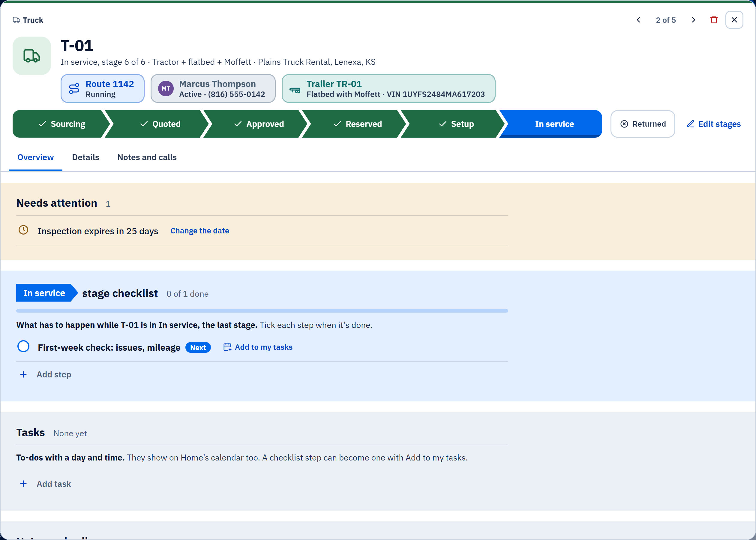
Task: Open Route 1142 chip
Action: click(x=102, y=88)
